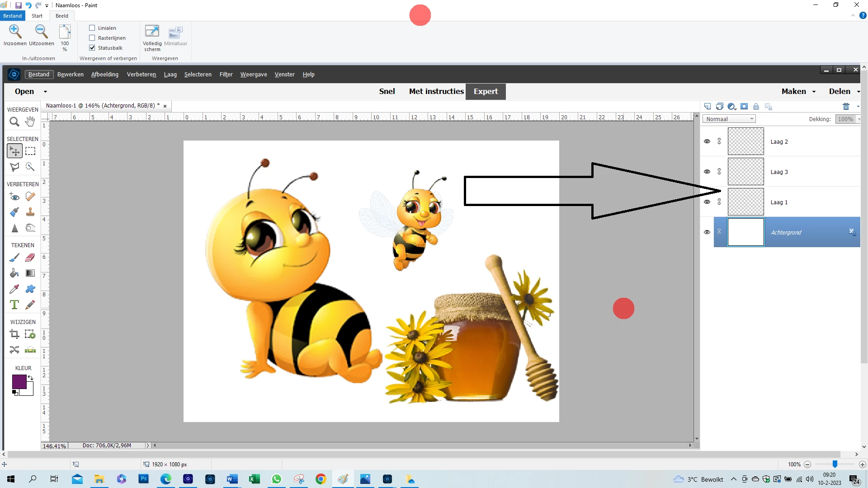This screenshot has width=868, height=488.
Task: Select the Clone Stamp tool
Action: (30, 212)
